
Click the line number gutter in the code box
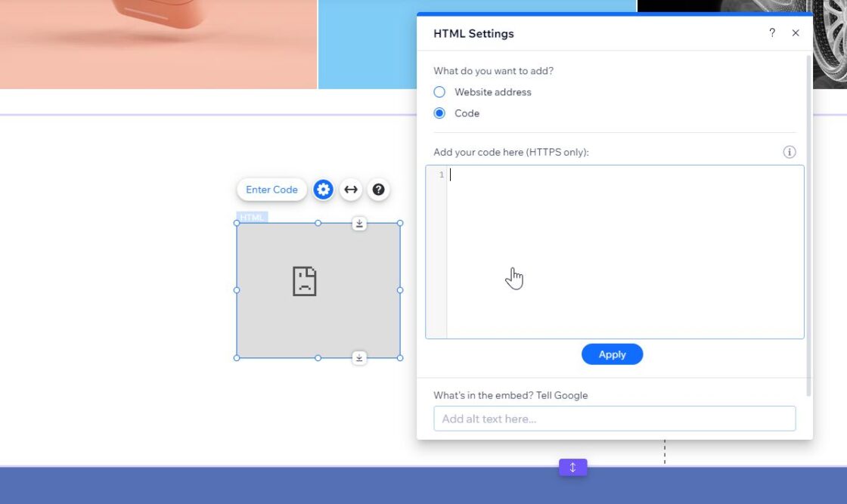click(439, 175)
